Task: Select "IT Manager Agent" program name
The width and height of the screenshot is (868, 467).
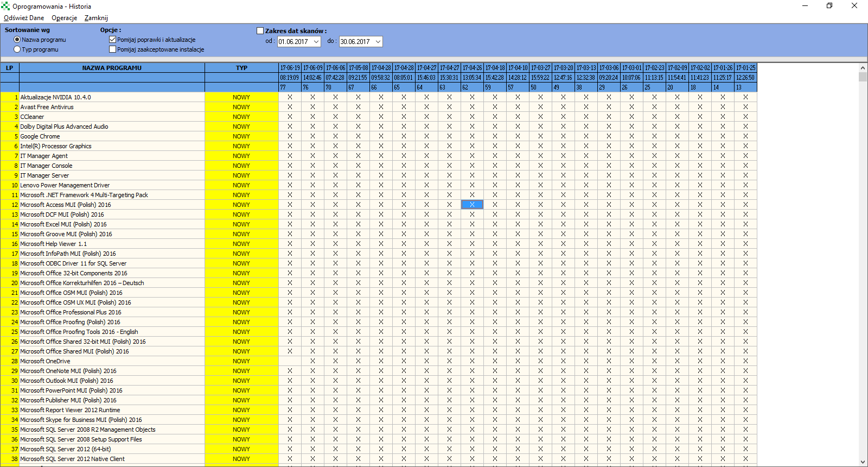Action: (x=44, y=156)
